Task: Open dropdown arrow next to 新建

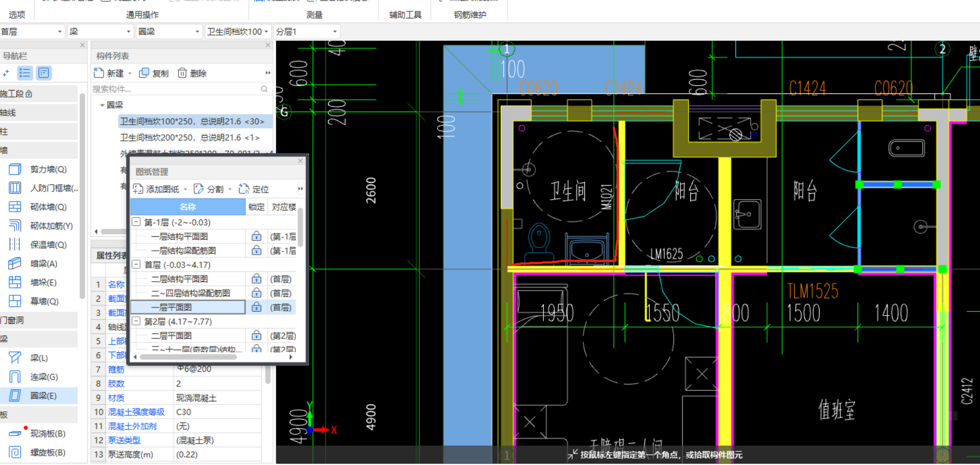Action: (x=130, y=73)
